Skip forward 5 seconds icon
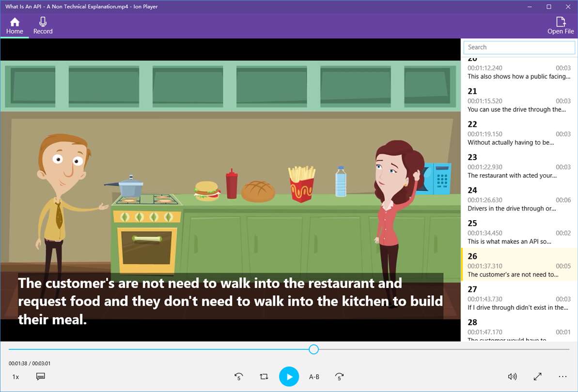This screenshot has width=578, height=392. coord(339,377)
